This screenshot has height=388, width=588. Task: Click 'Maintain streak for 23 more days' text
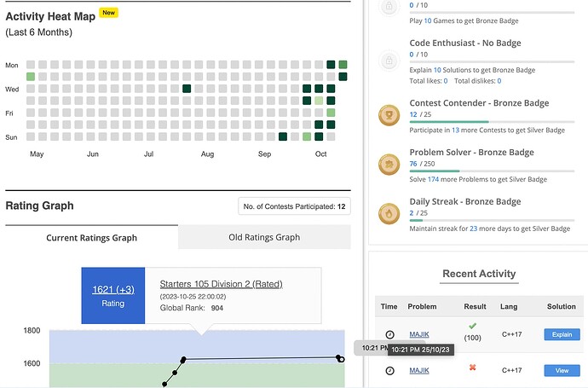pos(490,229)
